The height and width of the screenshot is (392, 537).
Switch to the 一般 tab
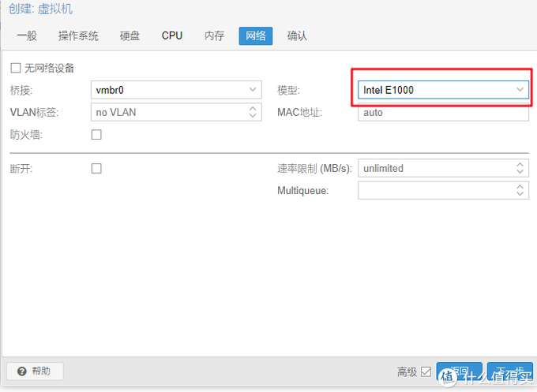(x=27, y=35)
